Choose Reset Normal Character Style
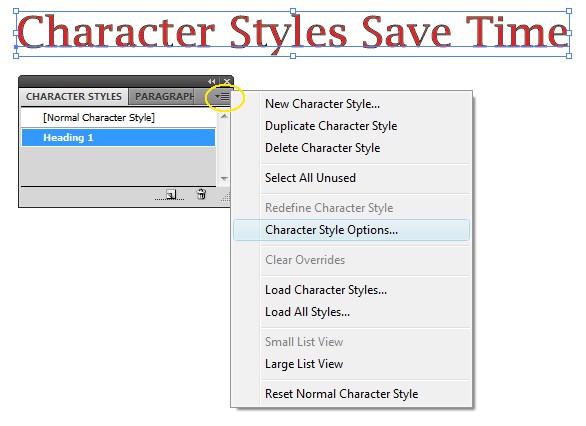This screenshot has width=586, height=426. 351,393
